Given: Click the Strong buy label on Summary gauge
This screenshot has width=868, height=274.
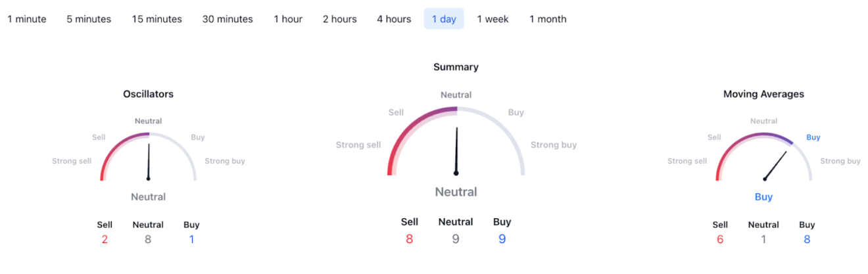Looking at the screenshot, I should pos(554,145).
